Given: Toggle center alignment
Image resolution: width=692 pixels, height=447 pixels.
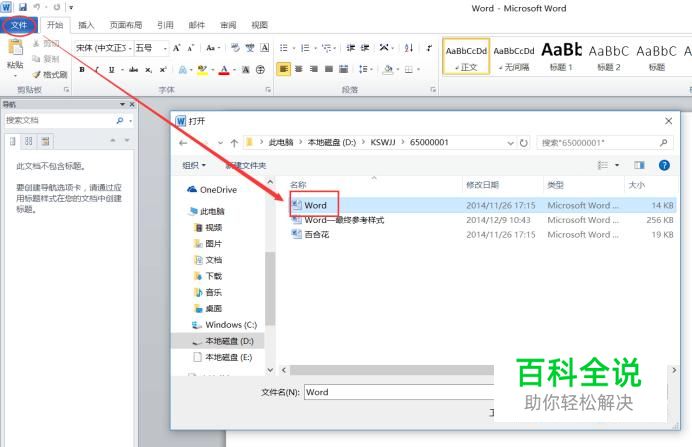Looking at the screenshot, I should [299, 69].
